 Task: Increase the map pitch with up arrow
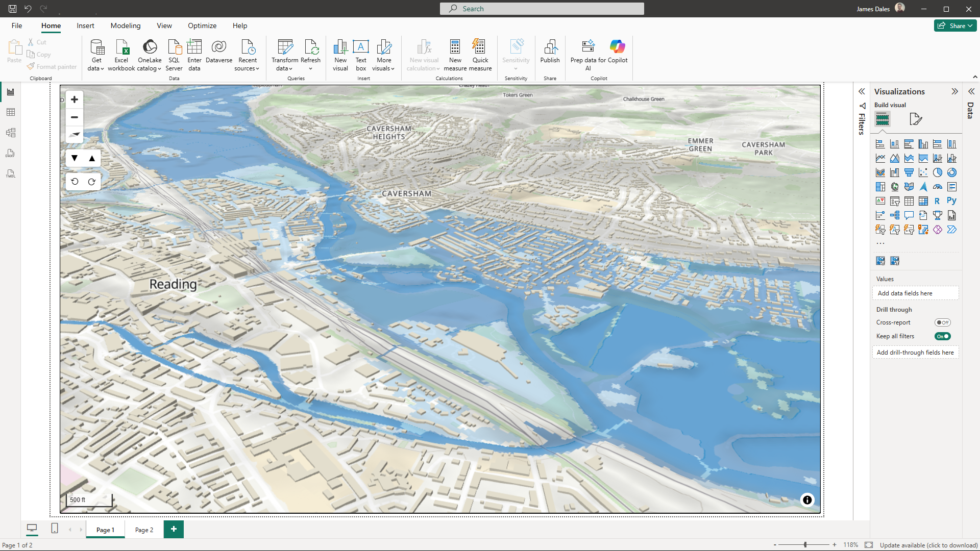pyautogui.click(x=92, y=158)
